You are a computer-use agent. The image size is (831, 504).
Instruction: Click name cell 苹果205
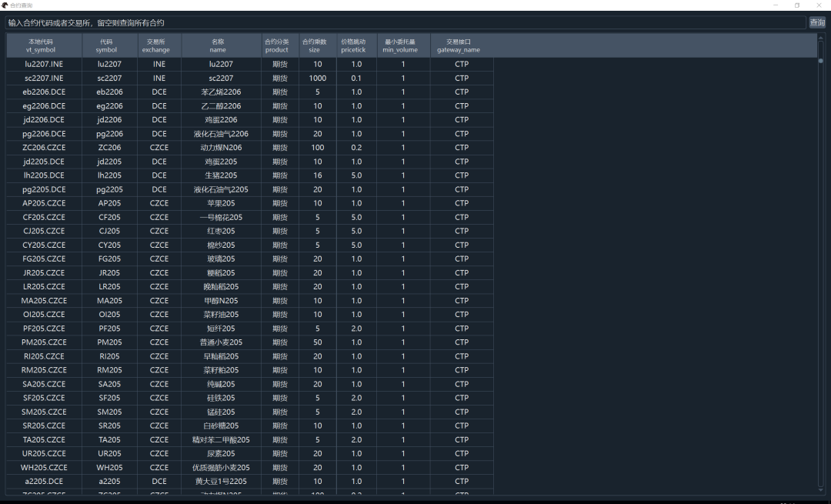(x=221, y=203)
